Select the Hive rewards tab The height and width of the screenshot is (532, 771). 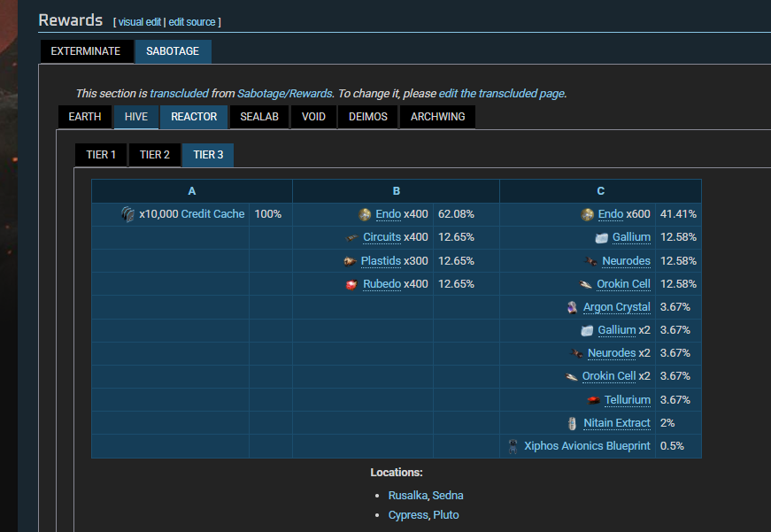point(135,117)
